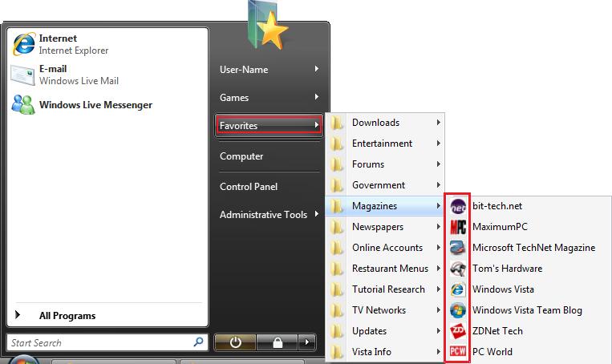
Task: Click the Forums folder icon
Action: (336, 164)
